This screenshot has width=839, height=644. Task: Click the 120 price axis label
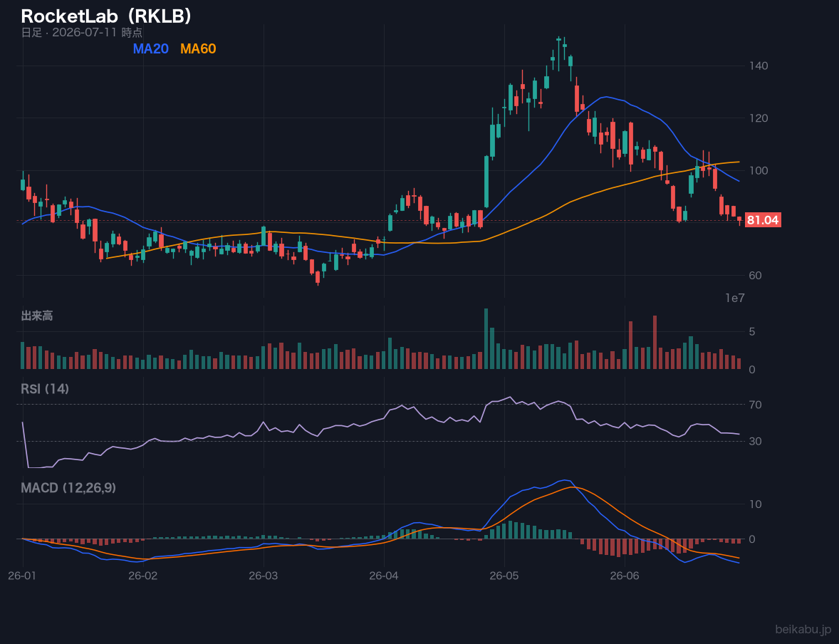pyautogui.click(x=759, y=118)
